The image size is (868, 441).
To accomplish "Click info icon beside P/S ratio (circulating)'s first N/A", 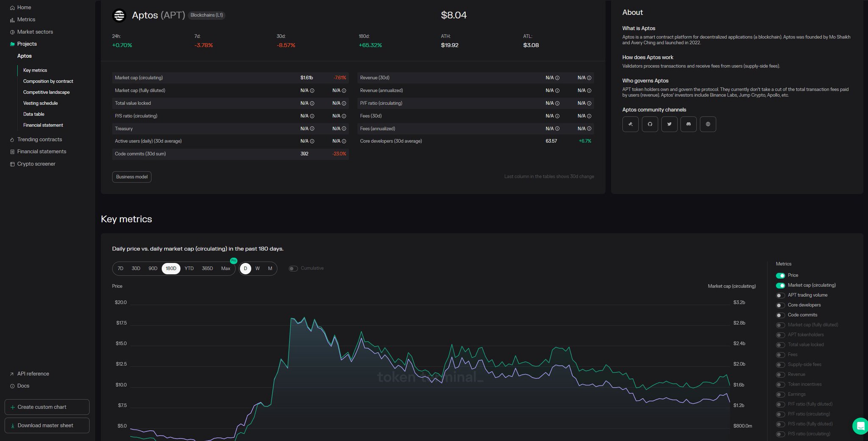I will 312,116.
